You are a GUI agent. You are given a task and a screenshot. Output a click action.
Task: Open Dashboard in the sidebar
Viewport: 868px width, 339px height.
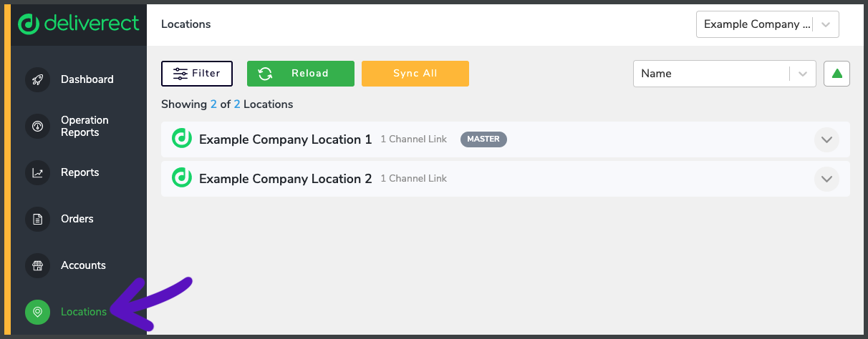[87, 79]
